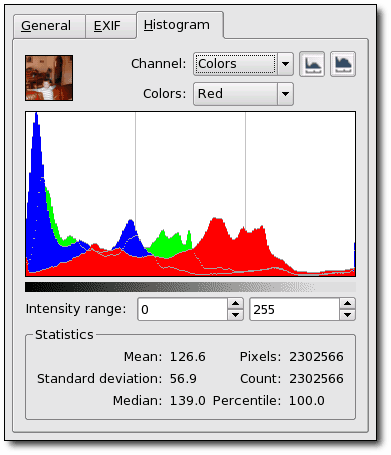Select the linear histogram scale icon
Image resolution: width=391 pixels, height=455 pixels.
(312, 64)
